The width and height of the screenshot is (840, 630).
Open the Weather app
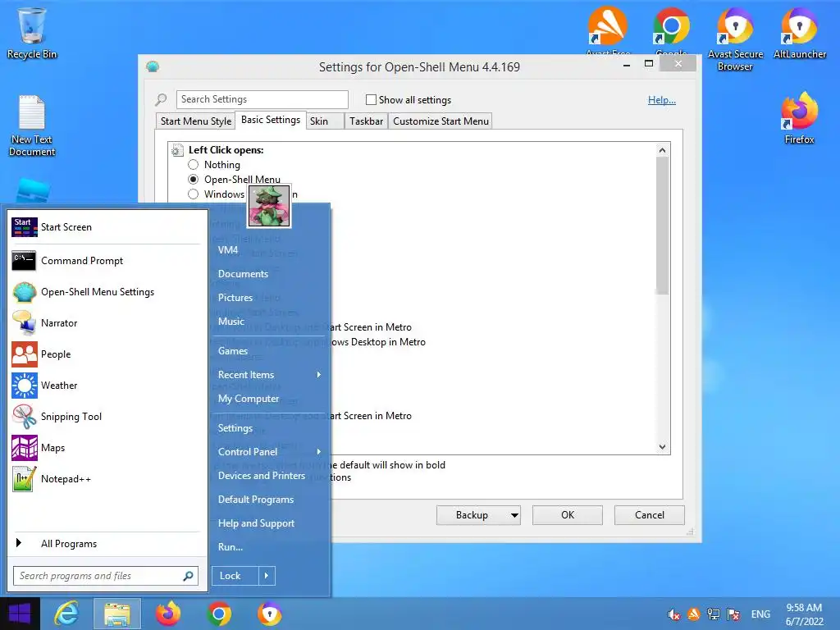tap(106, 386)
